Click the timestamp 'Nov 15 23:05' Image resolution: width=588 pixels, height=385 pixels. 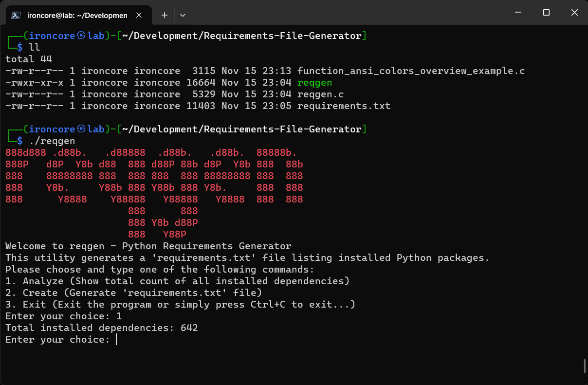point(257,106)
